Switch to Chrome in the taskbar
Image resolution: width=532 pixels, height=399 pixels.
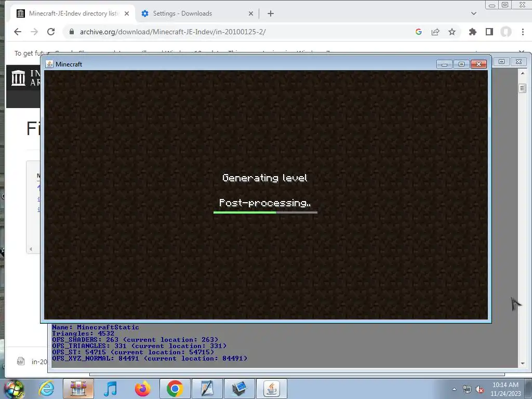click(175, 389)
